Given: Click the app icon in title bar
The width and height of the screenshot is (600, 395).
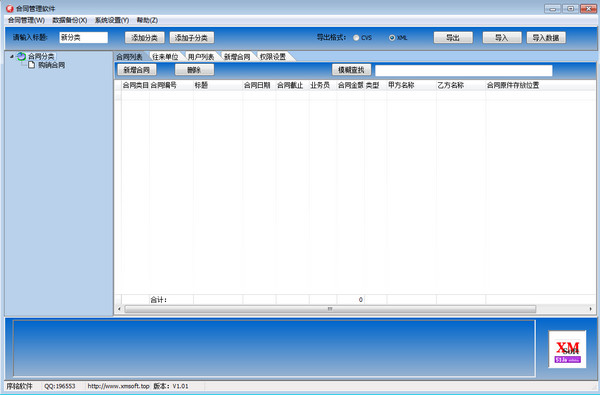Looking at the screenshot, I should point(10,8).
